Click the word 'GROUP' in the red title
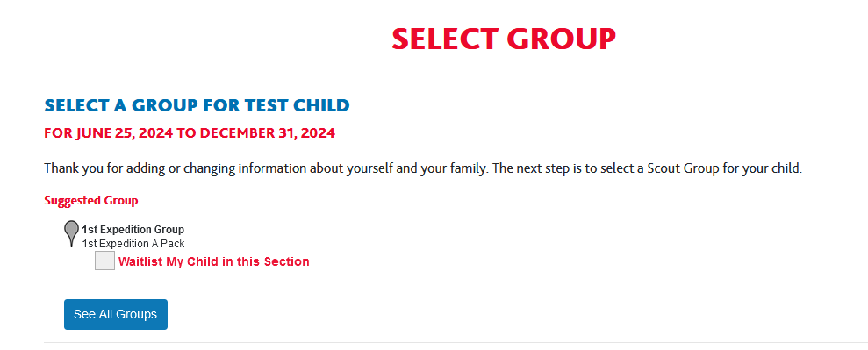 click(562, 39)
